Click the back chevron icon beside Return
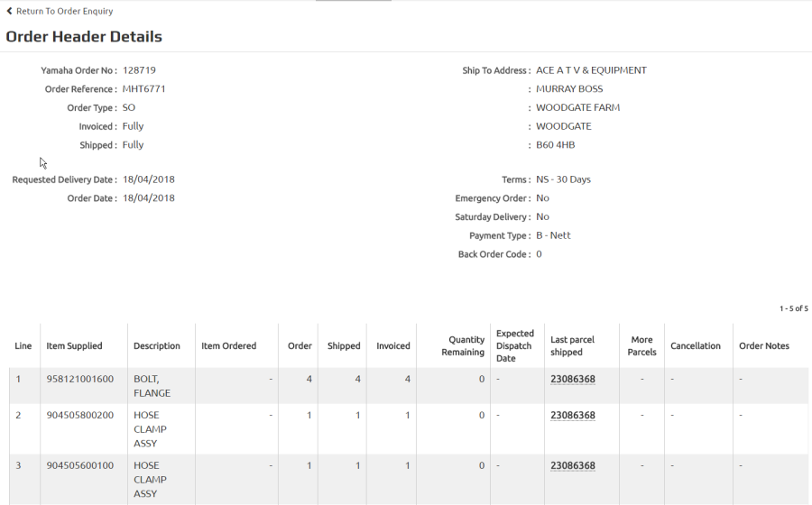 point(9,11)
